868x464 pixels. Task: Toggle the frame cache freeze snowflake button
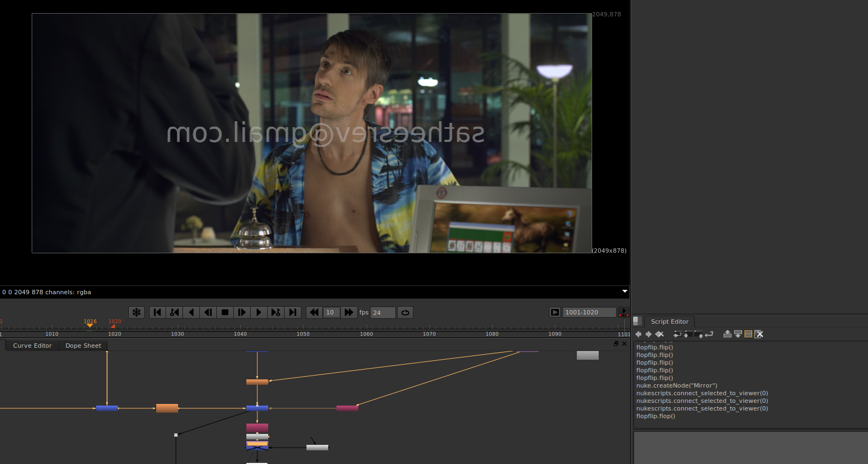(x=137, y=312)
